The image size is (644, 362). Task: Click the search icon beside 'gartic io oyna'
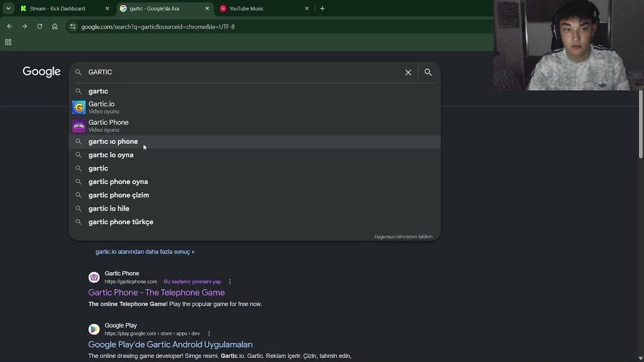[x=78, y=155]
